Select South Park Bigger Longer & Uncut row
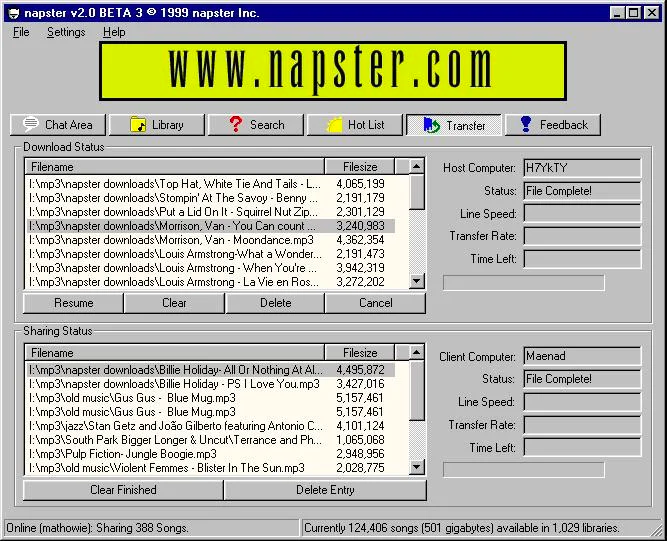 coord(211,440)
